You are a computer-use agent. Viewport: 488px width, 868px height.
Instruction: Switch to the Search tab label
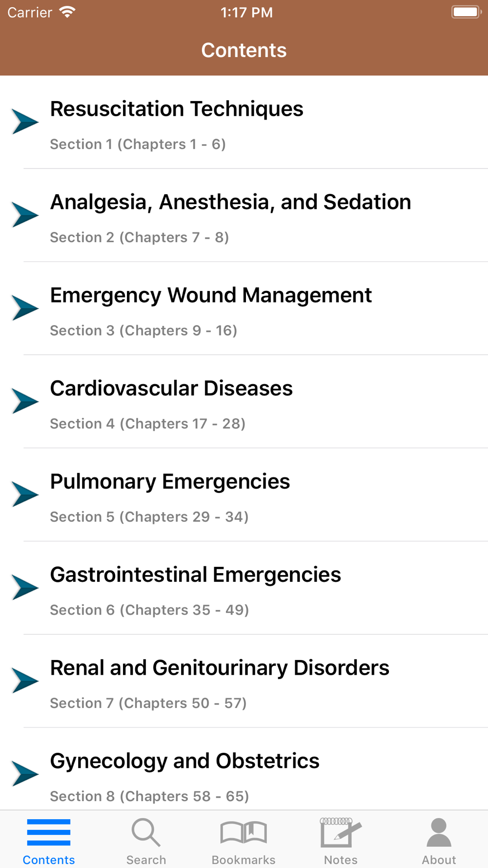click(146, 860)
